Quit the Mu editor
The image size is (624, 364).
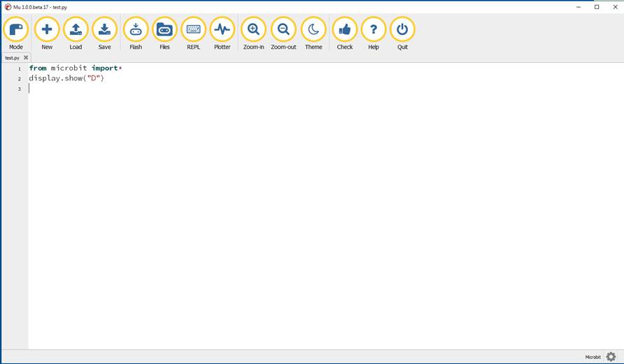click(402, 34)
